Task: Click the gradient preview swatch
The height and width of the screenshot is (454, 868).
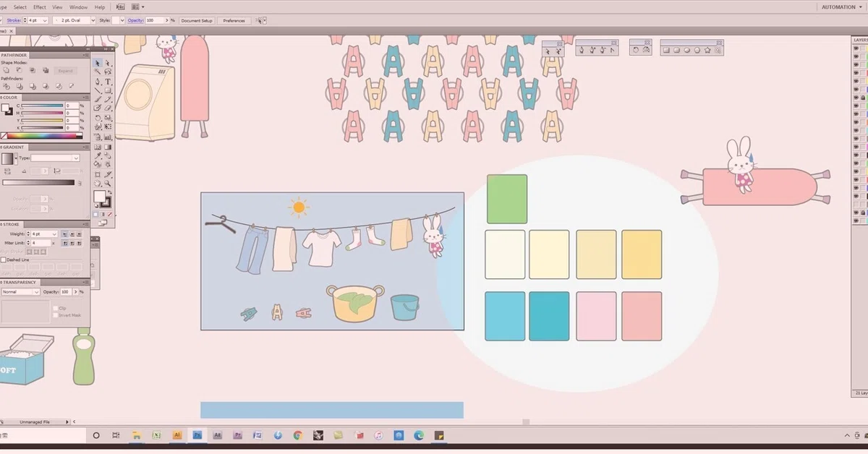Action: click(8, 158)
